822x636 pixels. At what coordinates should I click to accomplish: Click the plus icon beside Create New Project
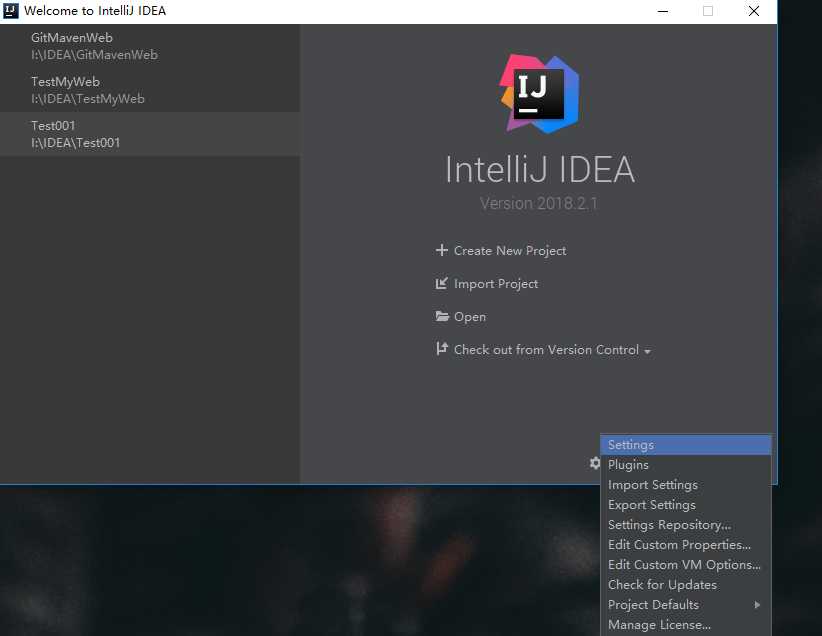click(x=441, y=250)
